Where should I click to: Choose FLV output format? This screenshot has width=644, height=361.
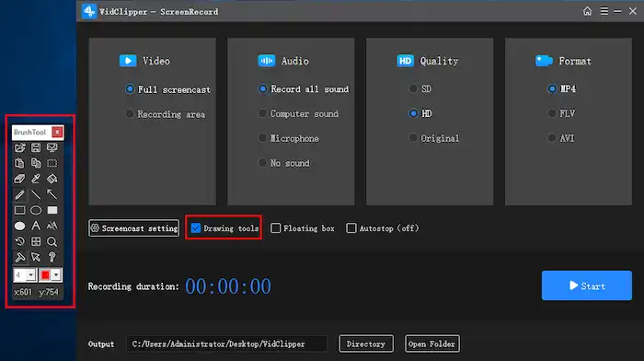tap(561, 113)
